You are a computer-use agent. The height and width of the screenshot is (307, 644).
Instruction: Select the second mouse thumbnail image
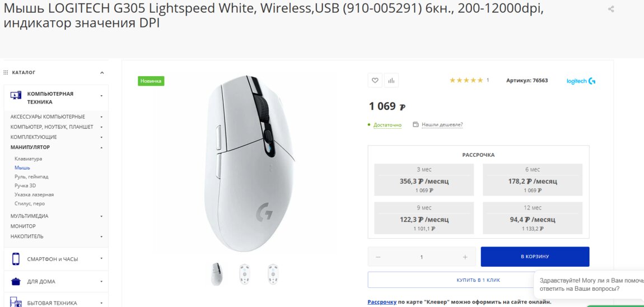(244, 274)
